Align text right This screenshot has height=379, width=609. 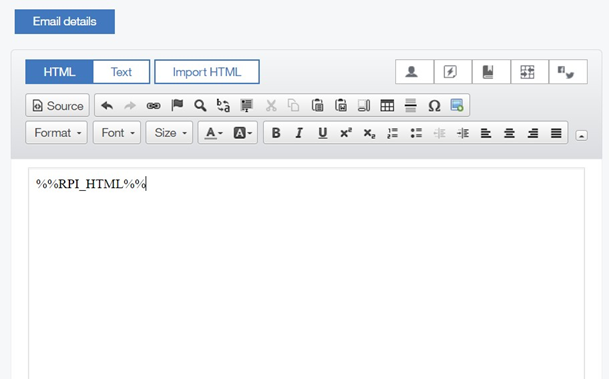pos(533,133)
